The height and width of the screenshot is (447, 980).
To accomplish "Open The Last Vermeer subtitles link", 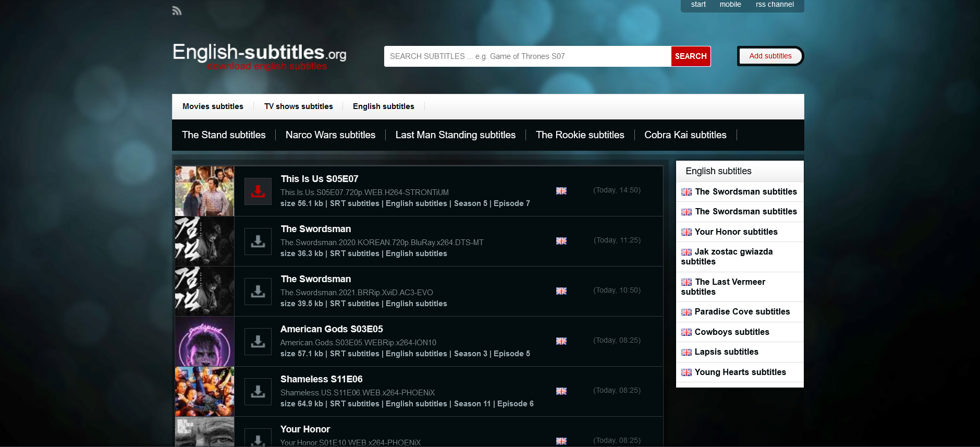I will tap(724, 287).
